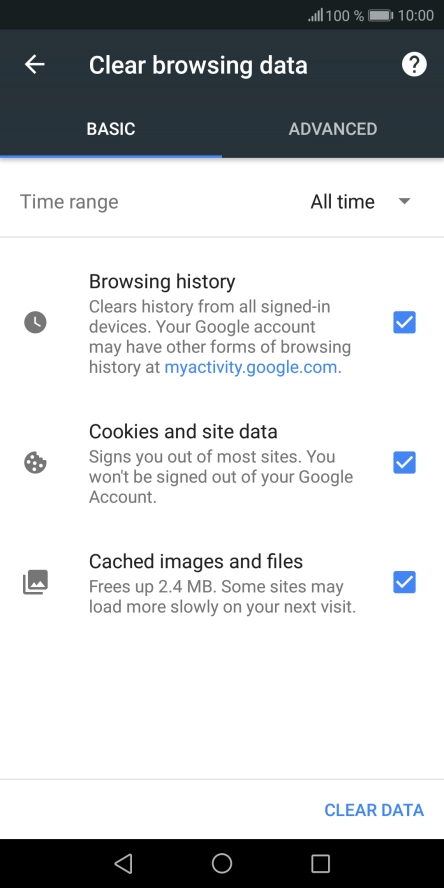
Task: Select the All time value
Action: 343,202
